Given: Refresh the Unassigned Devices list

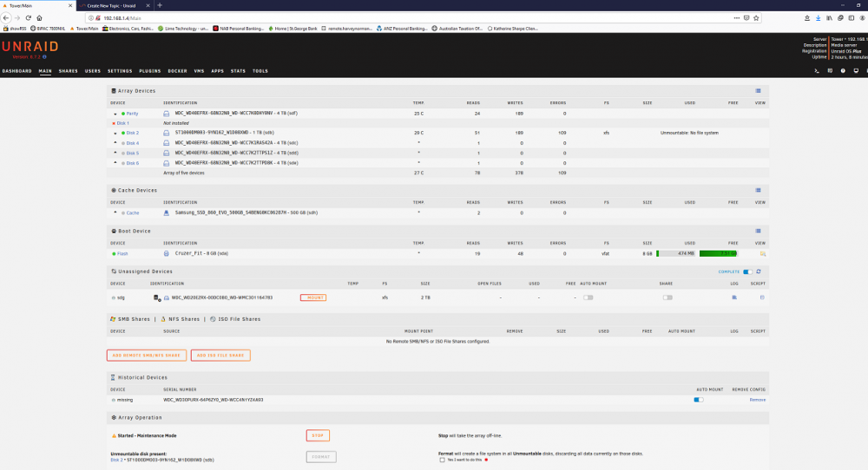Looking at the screenshot, I should 759,271.
